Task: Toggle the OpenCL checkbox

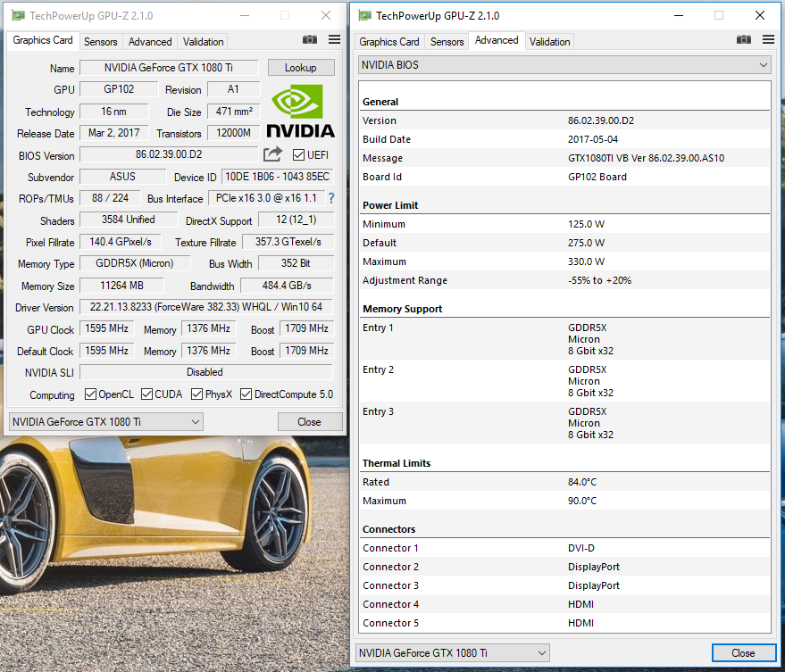Action: point(90,394)
